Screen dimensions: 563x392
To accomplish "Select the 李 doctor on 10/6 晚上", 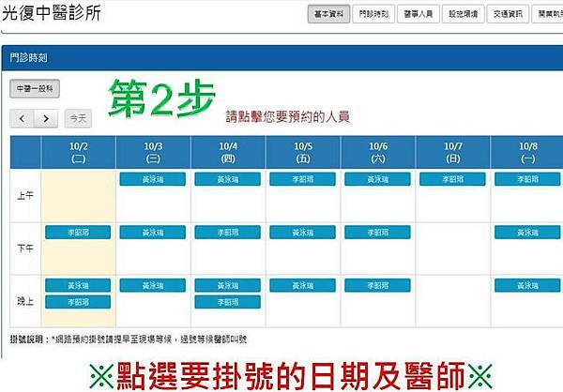I will (377, 285).
